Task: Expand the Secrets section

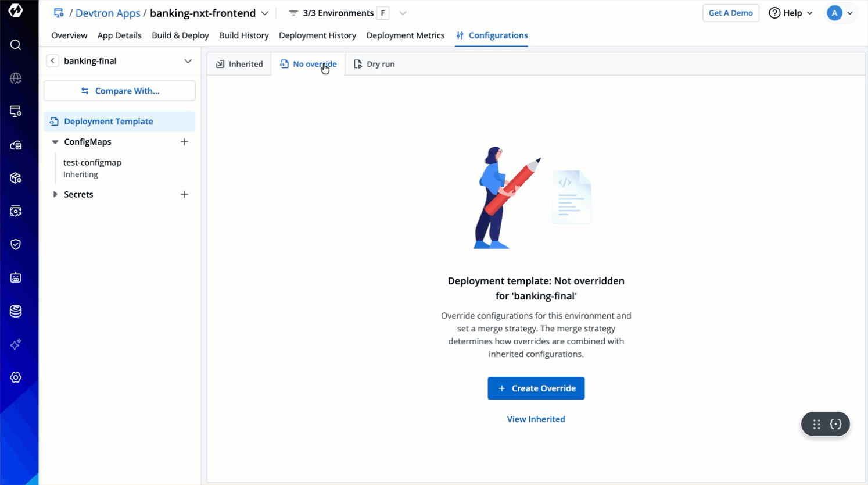Action: click(x=55, y=194)
